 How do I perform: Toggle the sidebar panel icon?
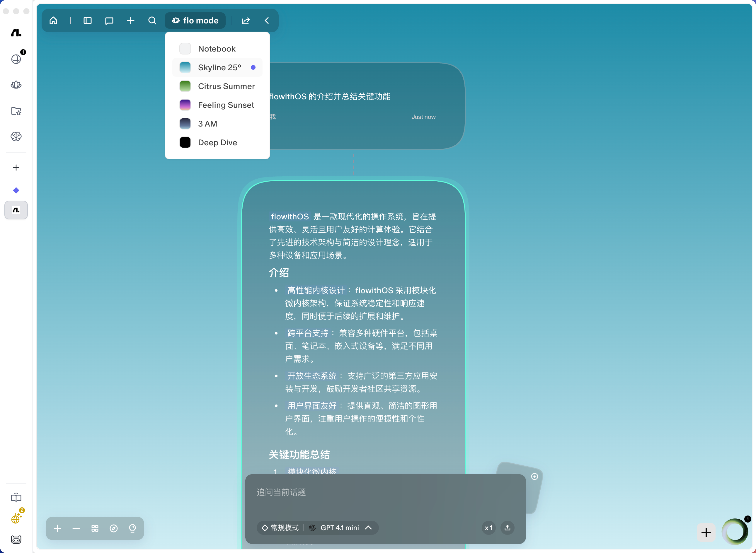87,21
